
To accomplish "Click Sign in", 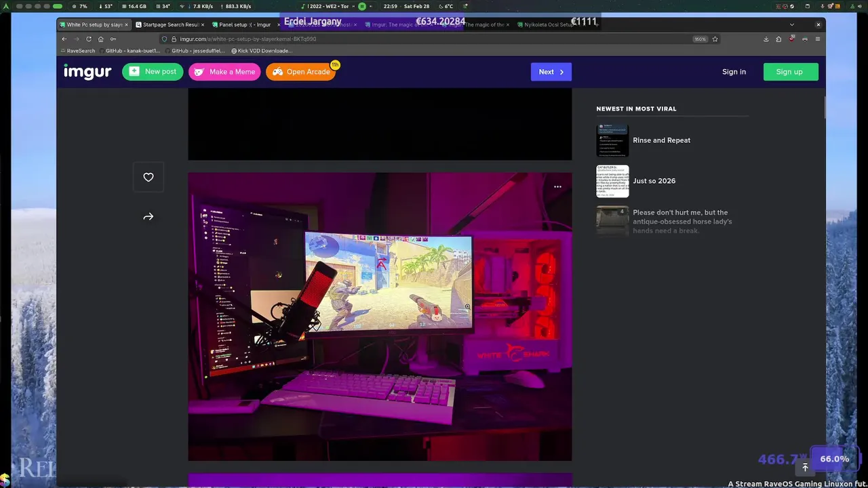I will click(x=734, y=72).
